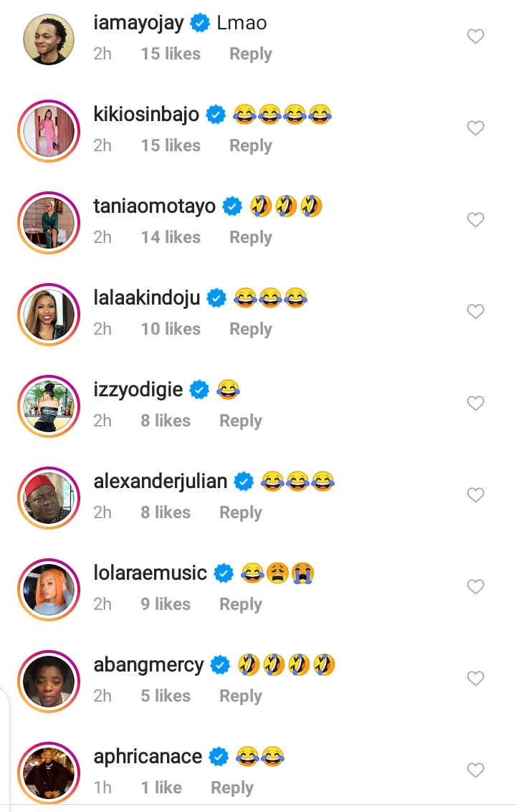
Task: Like iamayojay's "Lmao" comment
Action: tap(476, 37)
